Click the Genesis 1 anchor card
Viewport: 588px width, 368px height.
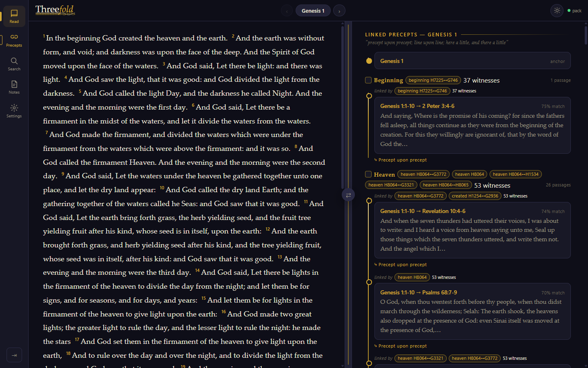coord(472,61)
